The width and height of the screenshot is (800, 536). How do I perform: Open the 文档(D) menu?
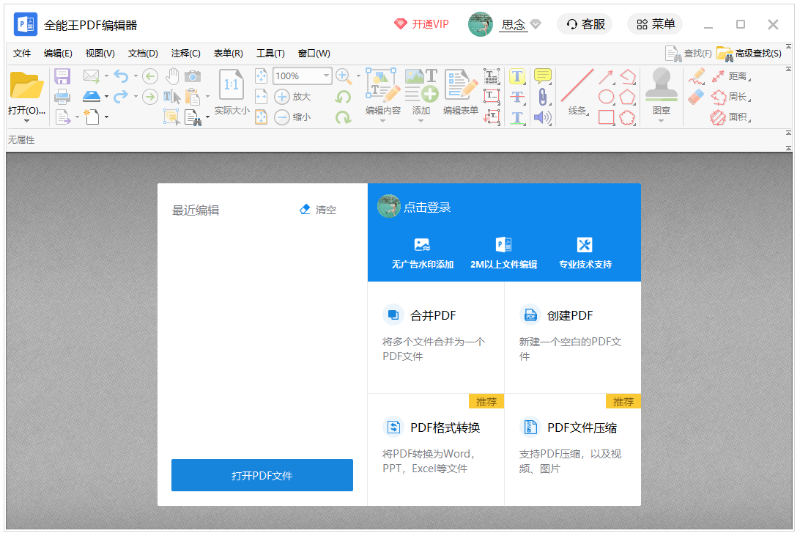(x=143, y=53)
